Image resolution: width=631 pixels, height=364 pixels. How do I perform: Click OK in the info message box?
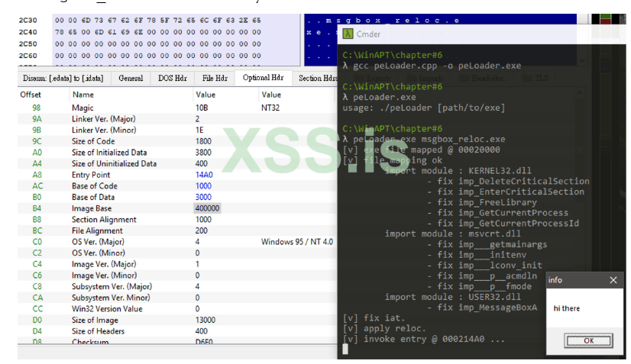[588, 340]
